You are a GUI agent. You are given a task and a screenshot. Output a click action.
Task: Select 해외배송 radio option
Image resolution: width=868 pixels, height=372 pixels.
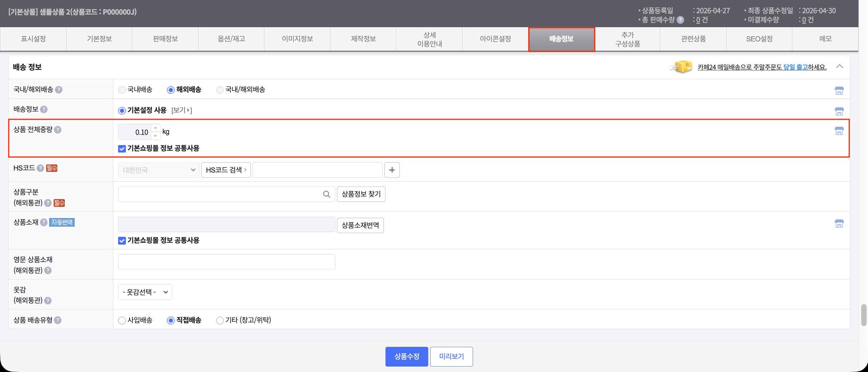coord(171,90)
